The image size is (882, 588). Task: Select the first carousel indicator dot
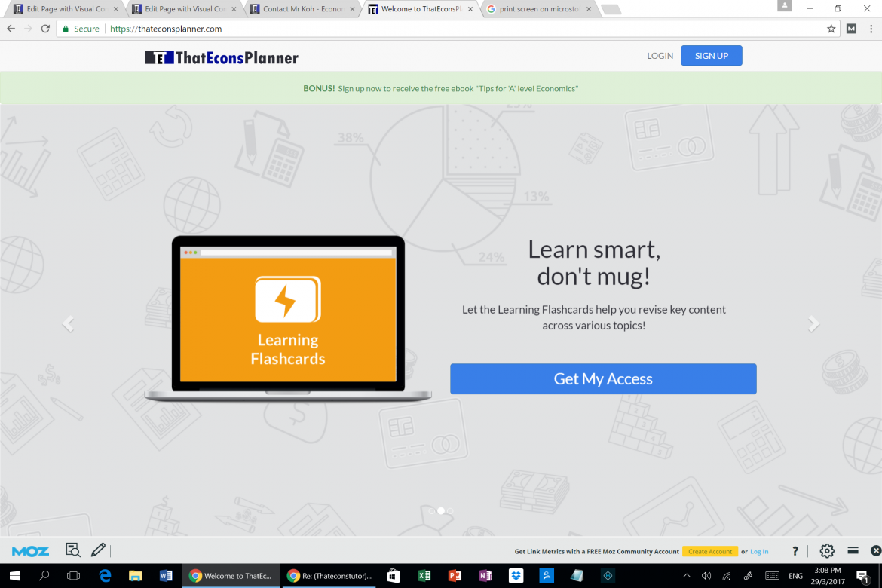pos(431,511)
